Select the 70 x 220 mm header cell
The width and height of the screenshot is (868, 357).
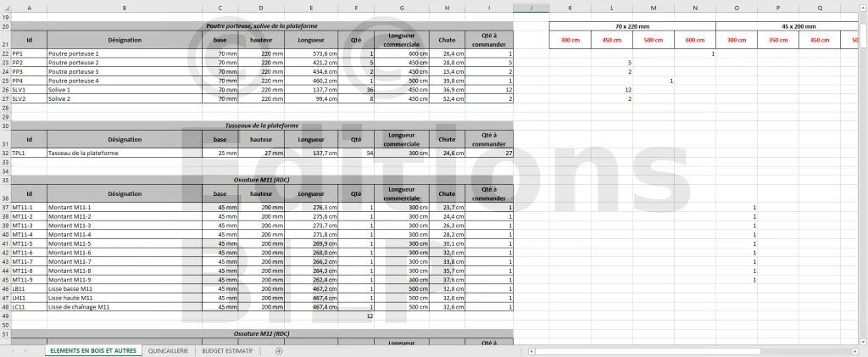(x=632, y=26)
